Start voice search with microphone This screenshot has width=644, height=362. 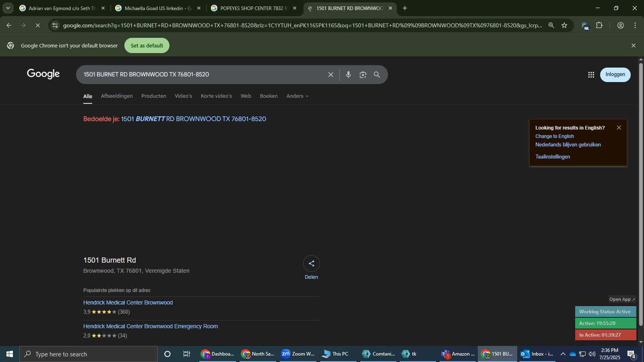tap(349, 74)
